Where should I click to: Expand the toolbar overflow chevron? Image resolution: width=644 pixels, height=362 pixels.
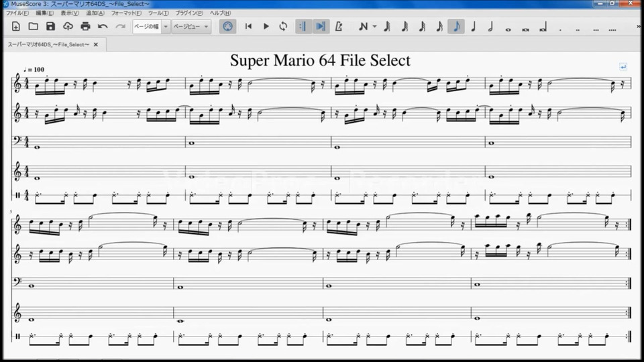tap(638, 27)
